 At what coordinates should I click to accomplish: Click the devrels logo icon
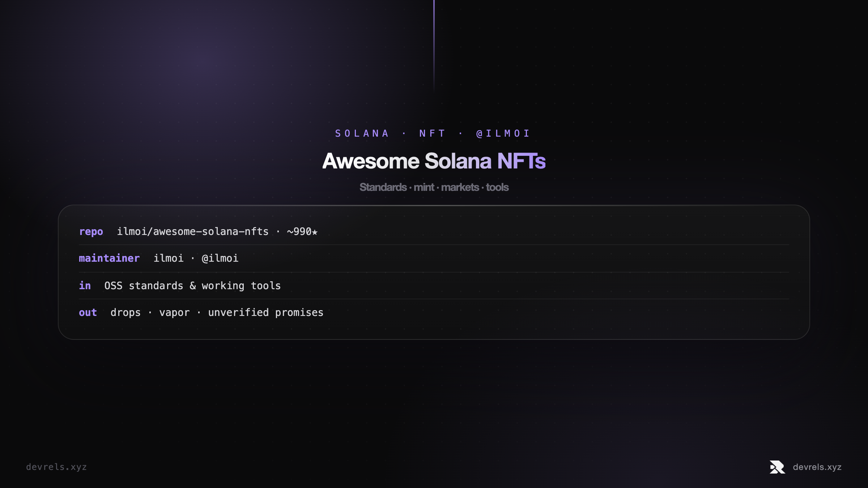777,467
